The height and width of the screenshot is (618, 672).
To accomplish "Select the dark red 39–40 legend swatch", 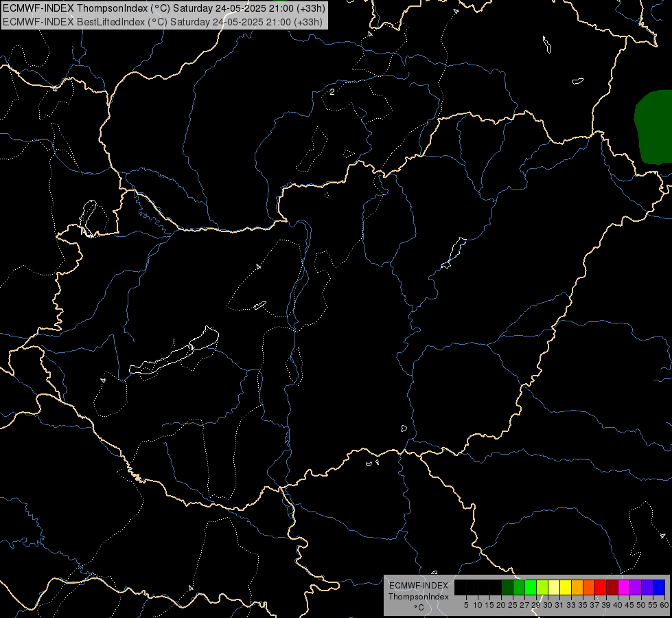I will point(612,587).
